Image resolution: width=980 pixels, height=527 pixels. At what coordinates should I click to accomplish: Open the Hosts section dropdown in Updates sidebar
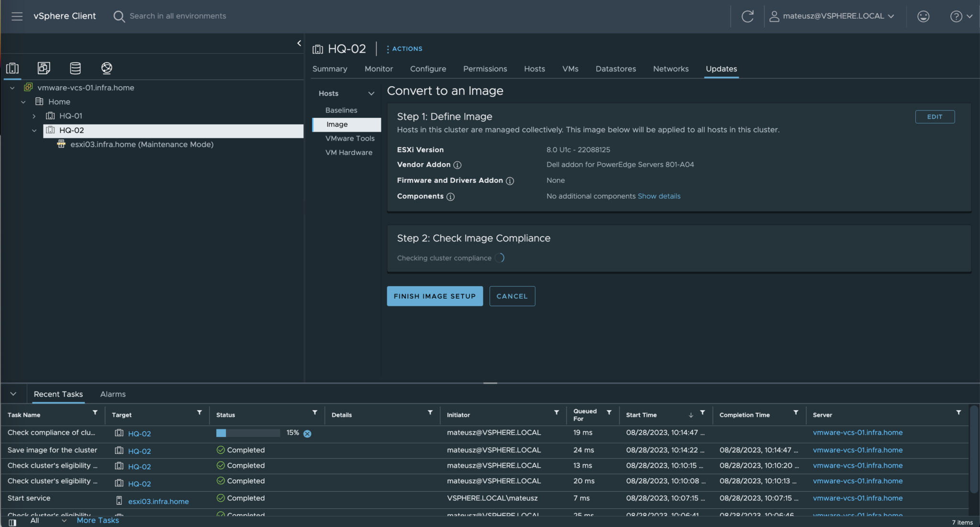[372, 93]
